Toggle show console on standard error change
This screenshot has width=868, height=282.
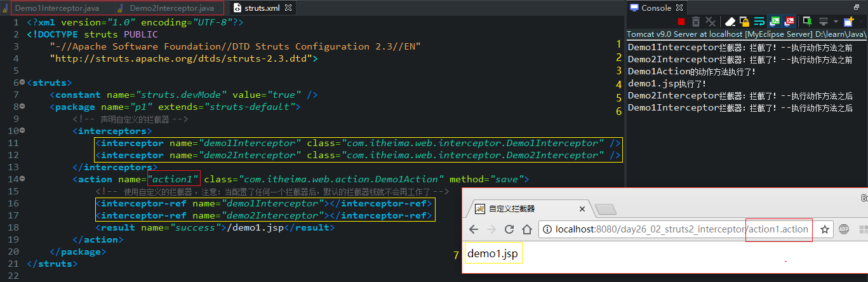click(789, 22)
